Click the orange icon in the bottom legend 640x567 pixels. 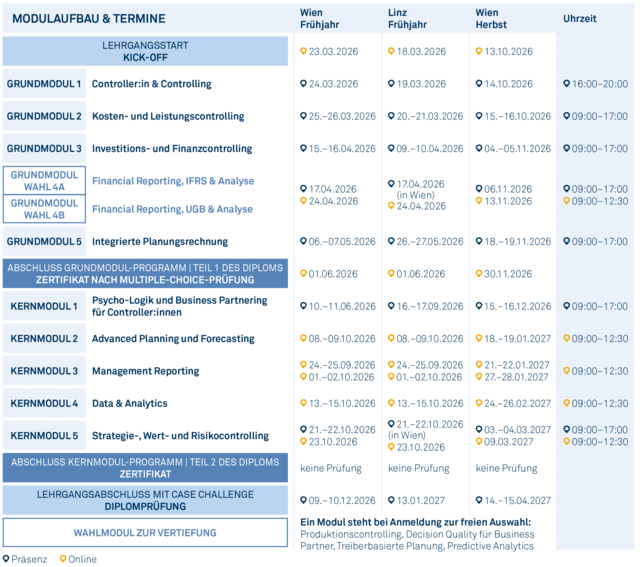coord(63,559)
